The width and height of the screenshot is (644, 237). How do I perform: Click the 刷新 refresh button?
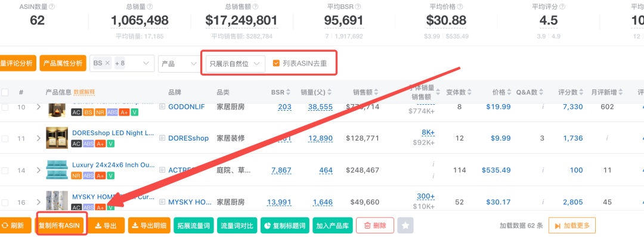point(15,226)
